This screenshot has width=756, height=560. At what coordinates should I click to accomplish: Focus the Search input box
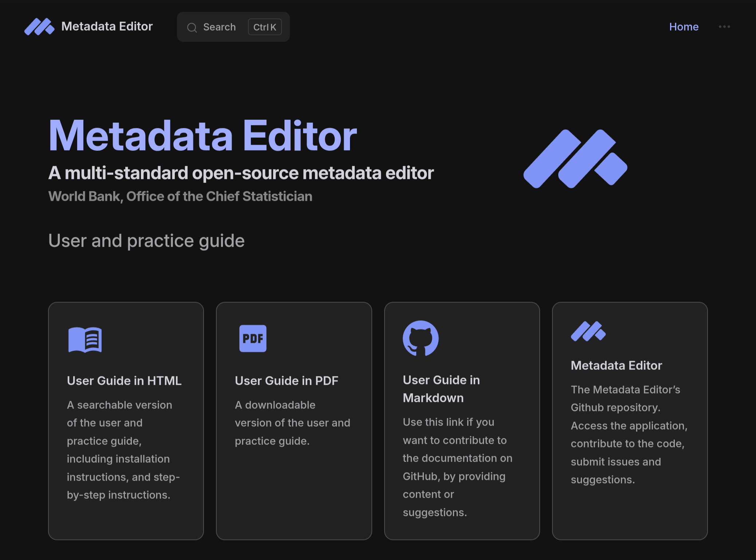(x=219, y=27)
